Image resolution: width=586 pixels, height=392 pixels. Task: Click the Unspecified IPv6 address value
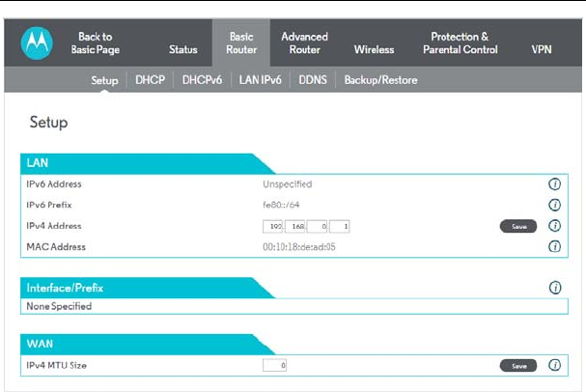(288, 184)
